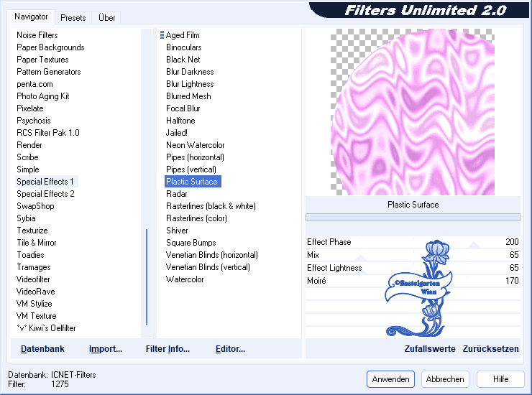Select the Aged Film filter
The image size is (532, 395).
tap(183, 35)
